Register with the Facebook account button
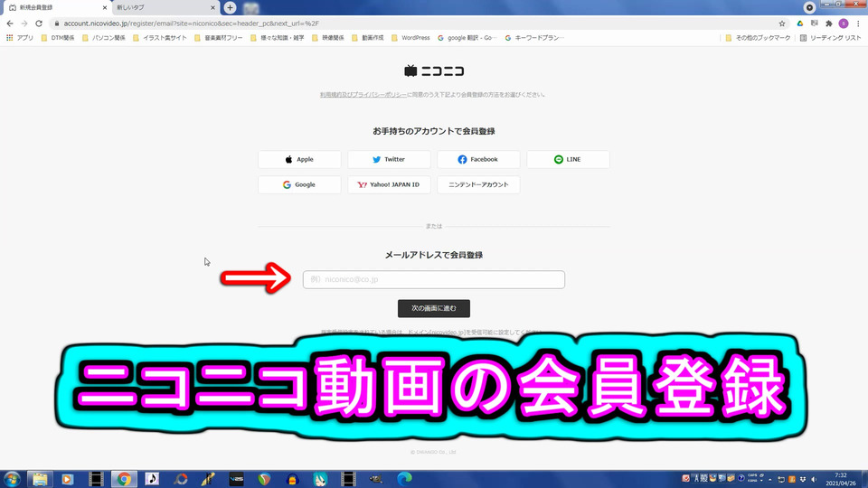 [x=479, y=159]
